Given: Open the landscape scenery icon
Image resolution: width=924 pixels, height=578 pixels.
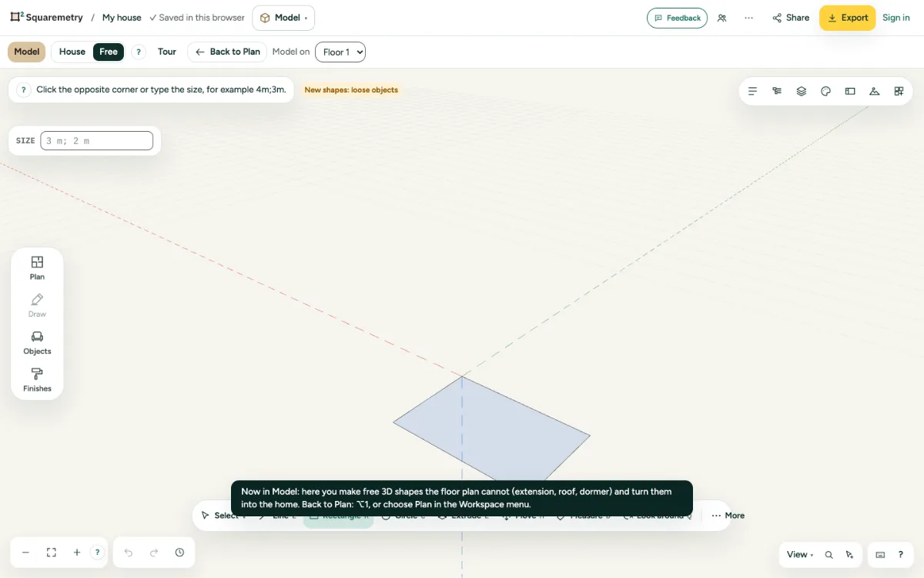Looking at the screenshot, I should click(x=875, y=91).
